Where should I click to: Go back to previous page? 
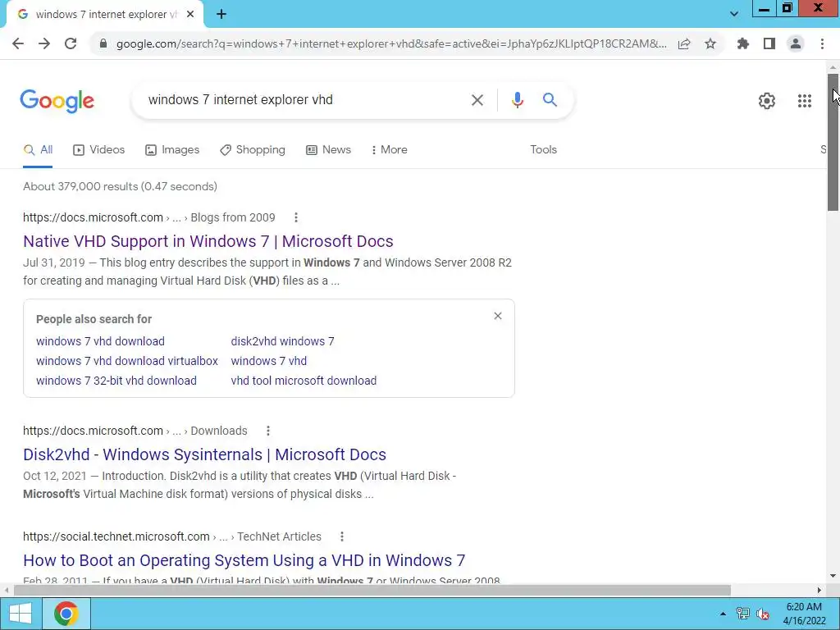point(18,44)
